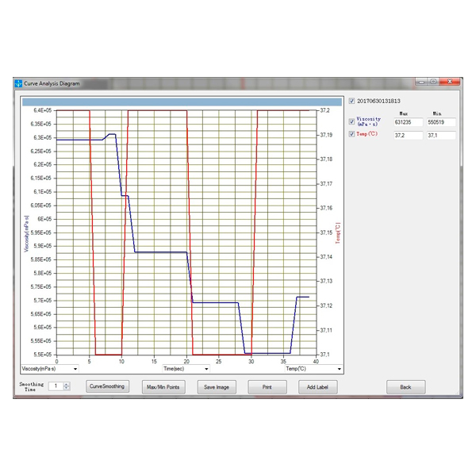
Task: Expand the Time(sec) axis dropdown
Action: 206,369
